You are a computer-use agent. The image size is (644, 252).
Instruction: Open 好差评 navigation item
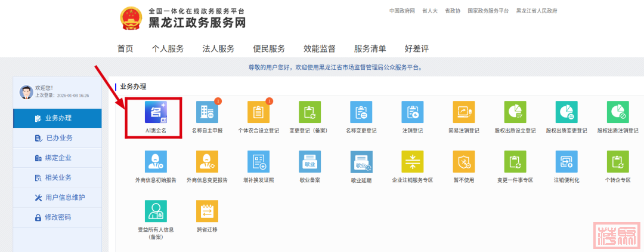click(x=417, y=48)
